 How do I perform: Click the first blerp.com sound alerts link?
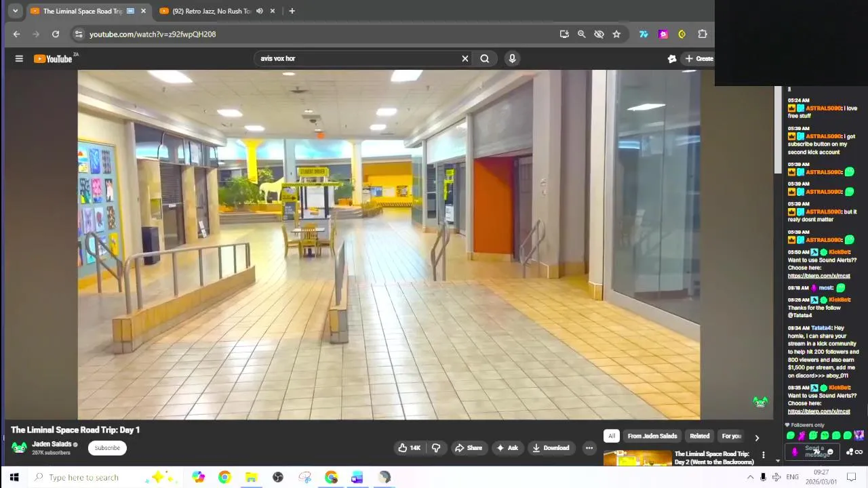click(x=818, y=276)
